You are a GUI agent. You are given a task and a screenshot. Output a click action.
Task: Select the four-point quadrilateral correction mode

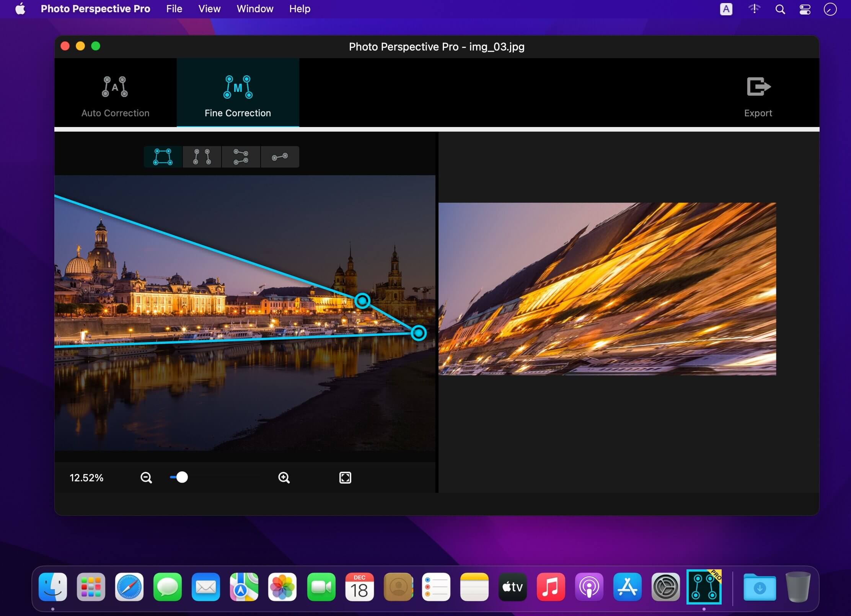click(163, 157)
